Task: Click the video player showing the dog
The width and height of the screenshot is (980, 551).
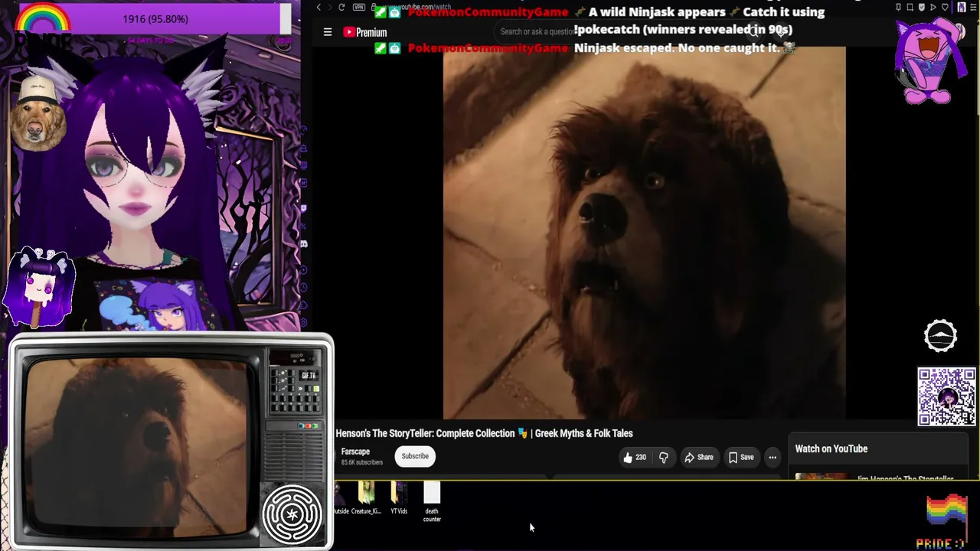Action: pos(645,233)
